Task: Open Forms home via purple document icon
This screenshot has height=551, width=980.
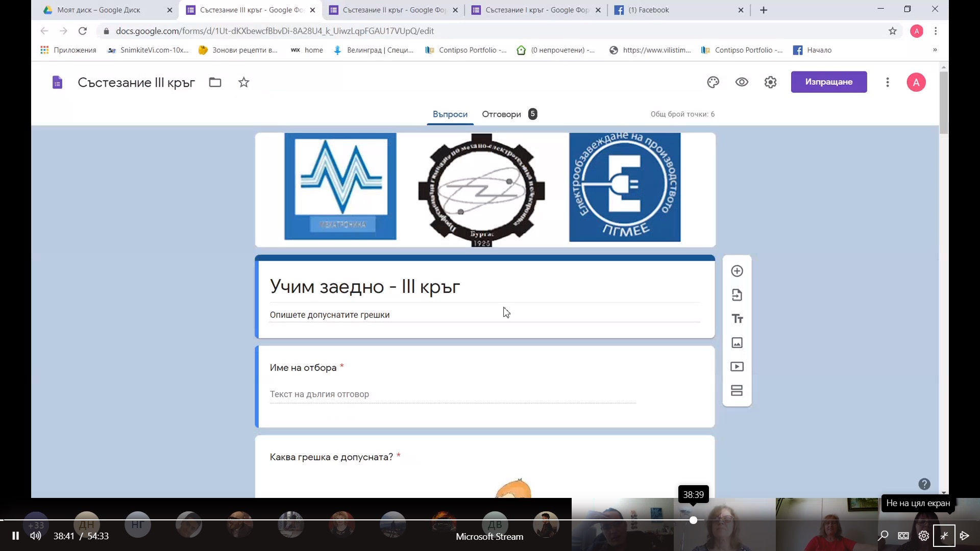Action: pos(58,82)
